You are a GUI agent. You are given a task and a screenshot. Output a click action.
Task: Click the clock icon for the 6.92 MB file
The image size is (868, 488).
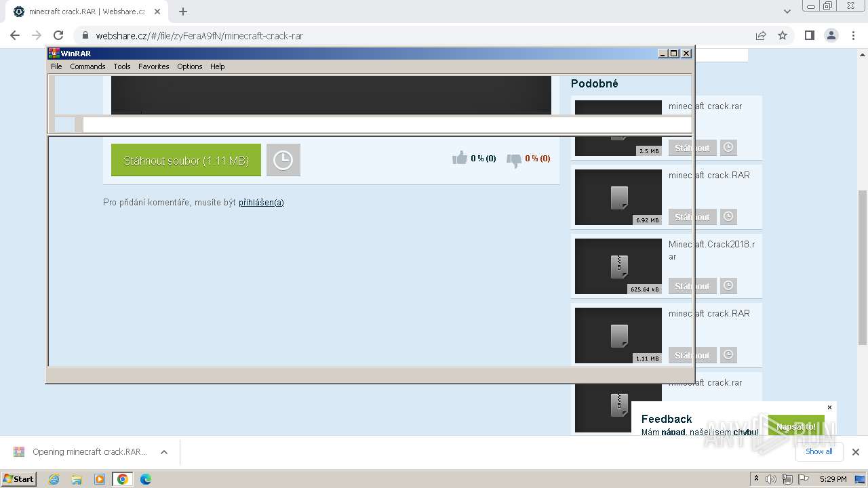[x=728, y=217]
